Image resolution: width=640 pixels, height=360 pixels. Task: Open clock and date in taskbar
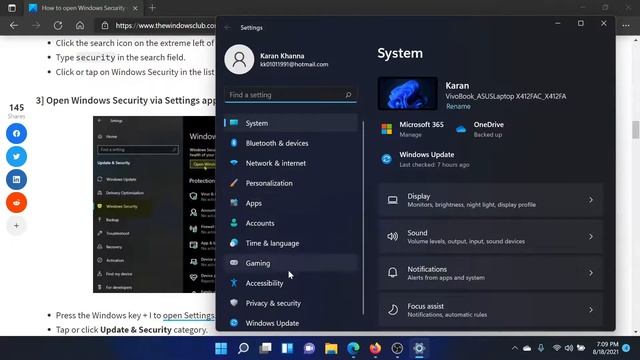coord(605,348)
